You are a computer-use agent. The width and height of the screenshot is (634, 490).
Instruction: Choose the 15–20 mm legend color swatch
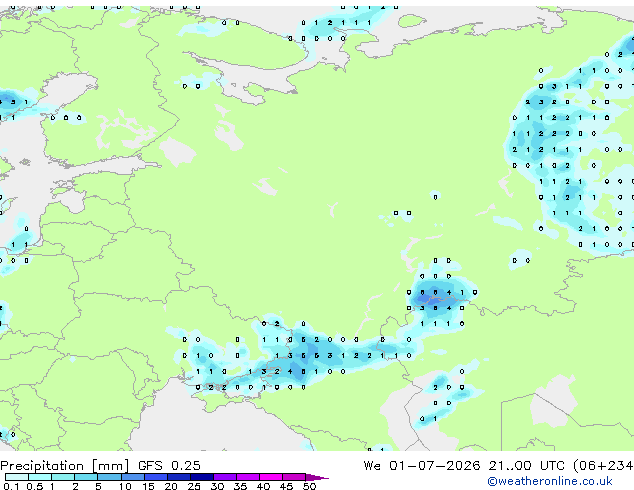(x=155, y=477)
